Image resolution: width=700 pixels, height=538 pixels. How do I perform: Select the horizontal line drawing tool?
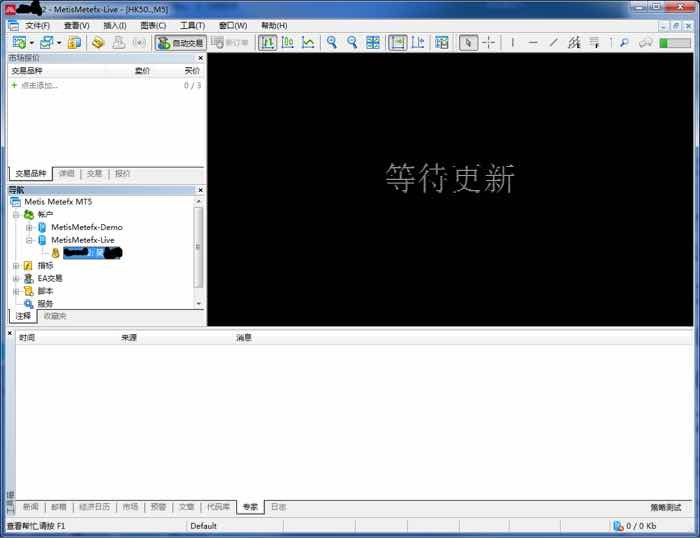[x=533, y=42]
